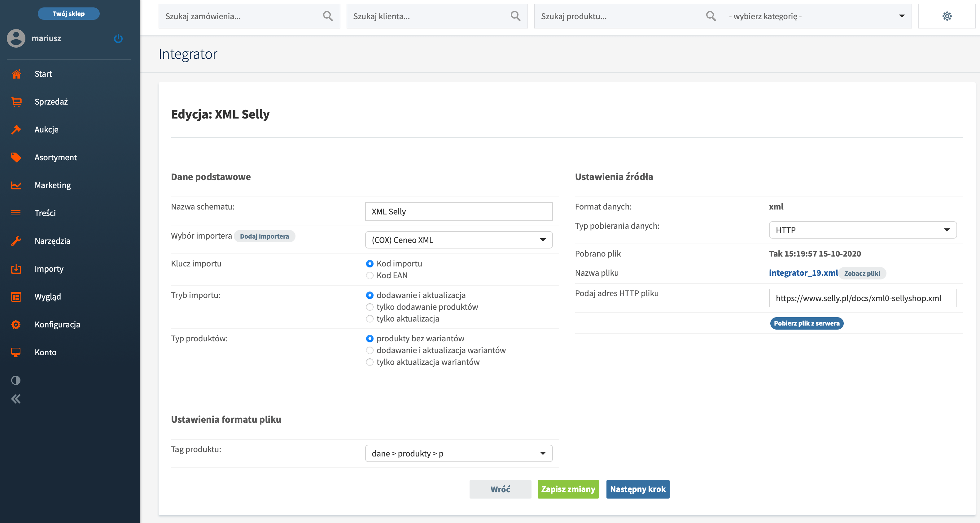The image size is (980, 523).
Task: Open the Asortyment menu item
Action: coord(55,157)
